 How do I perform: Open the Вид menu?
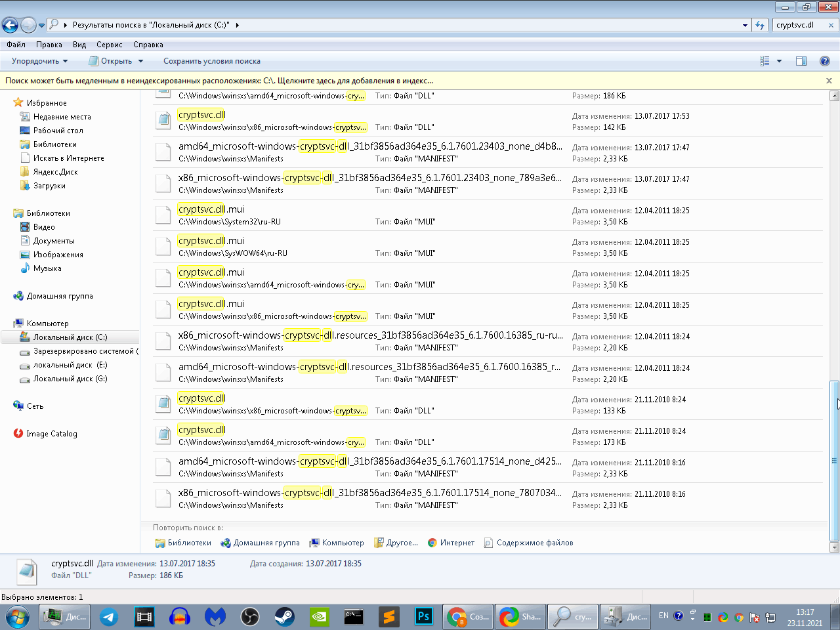79,45
